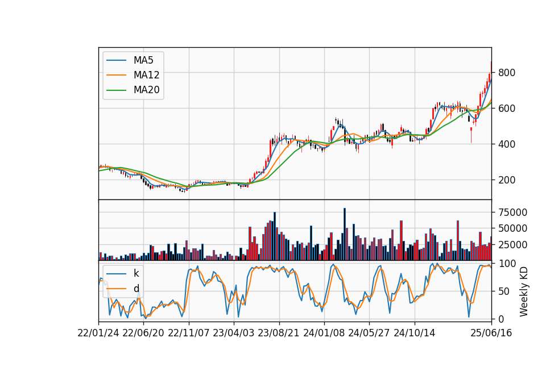Click the 200 price axis tick
This screenshot has width=546, height=392.
click(x=507, y=180)
